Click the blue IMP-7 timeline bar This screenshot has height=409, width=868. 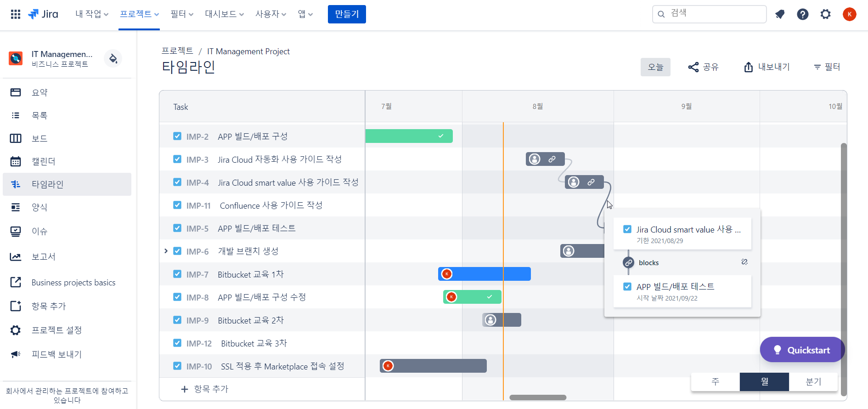click(x=485, y=274)
